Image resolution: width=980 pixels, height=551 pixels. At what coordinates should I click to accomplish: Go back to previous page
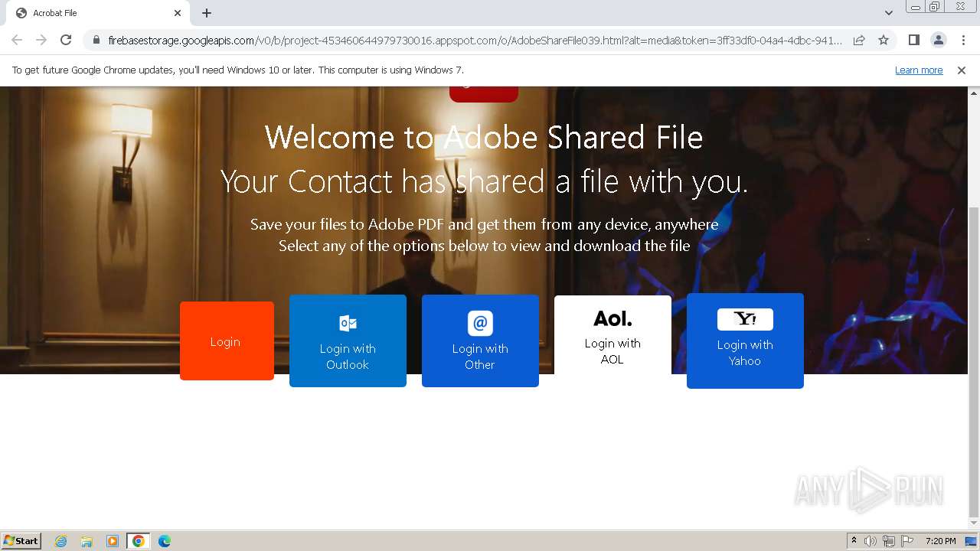coord(17,40)
